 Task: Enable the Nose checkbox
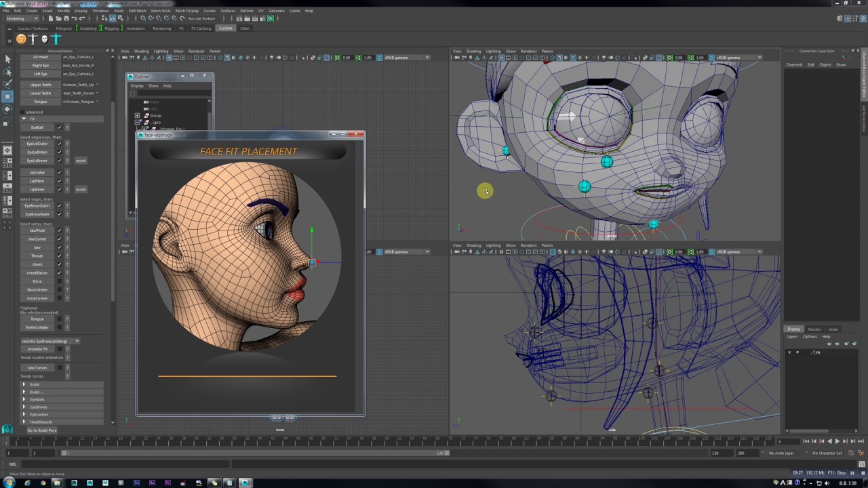pyautogui.click(x=59, y=281)
